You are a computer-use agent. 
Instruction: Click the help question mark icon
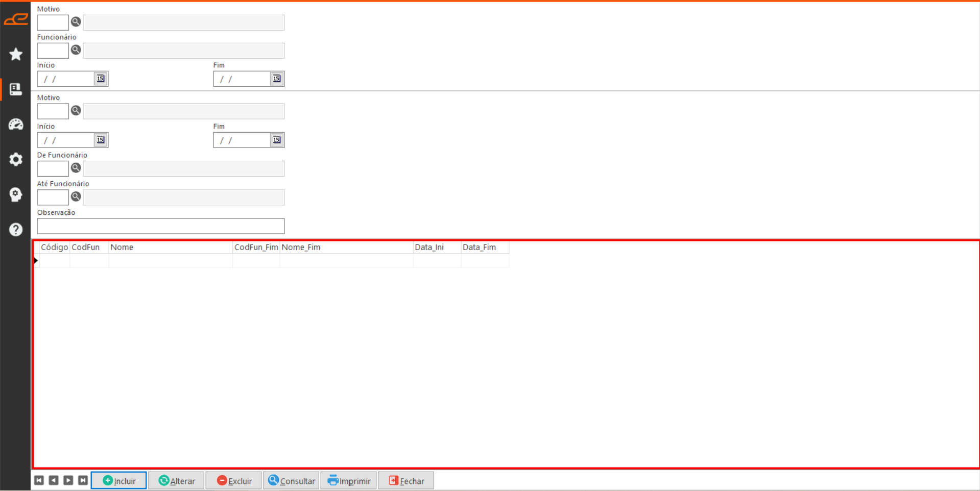click(x=16, y=230)
